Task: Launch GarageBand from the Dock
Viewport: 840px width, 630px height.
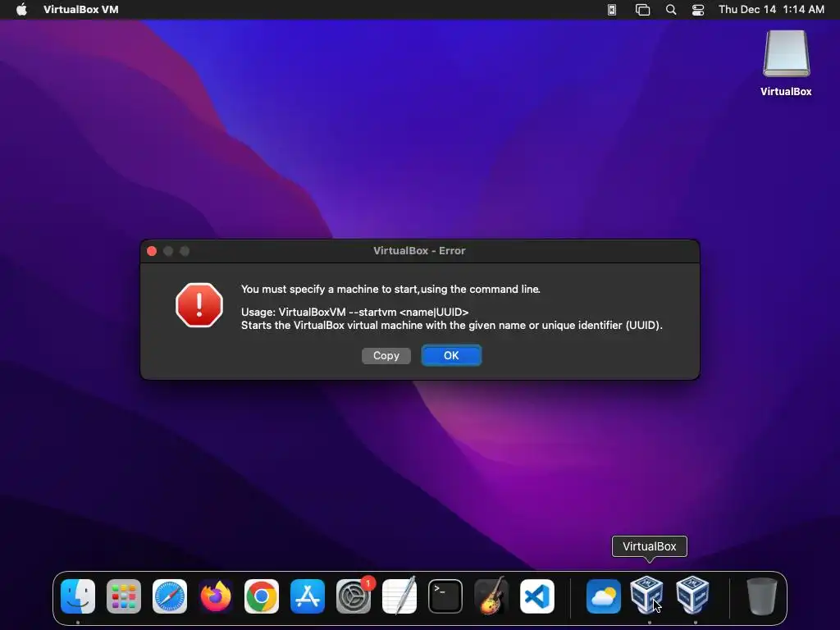Action: (x=491, y=596)
